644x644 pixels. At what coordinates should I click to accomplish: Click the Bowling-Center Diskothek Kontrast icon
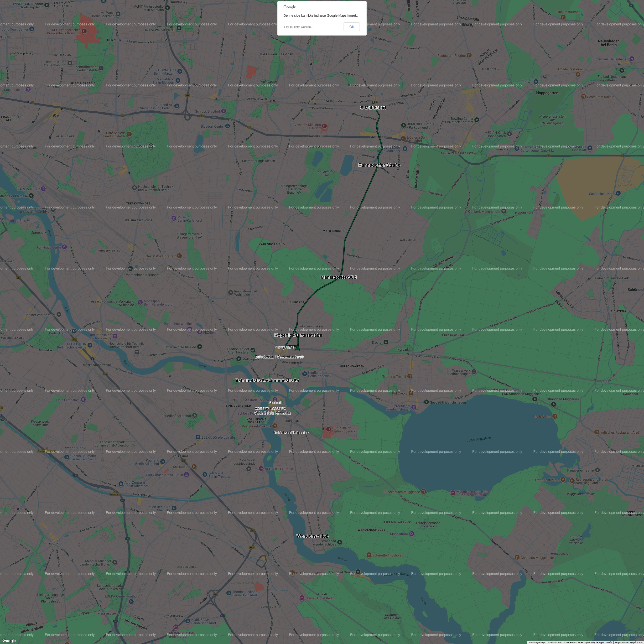(x=477, y=120)
